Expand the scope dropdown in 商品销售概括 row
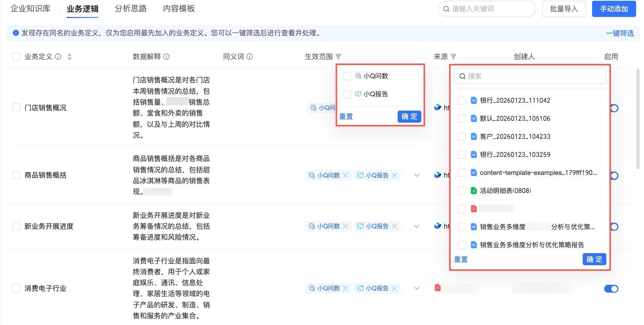This screenshot has height=325, width=644. [x=417, y=175]
